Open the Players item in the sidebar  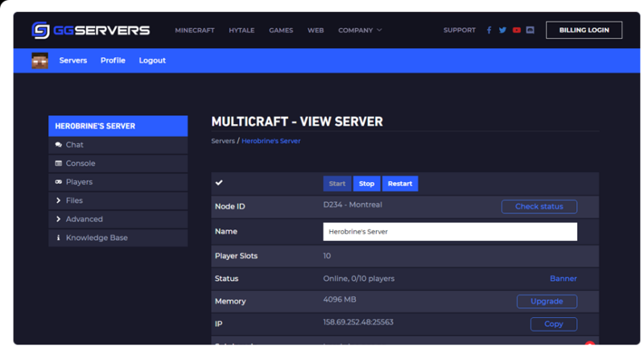pos(118,182)
